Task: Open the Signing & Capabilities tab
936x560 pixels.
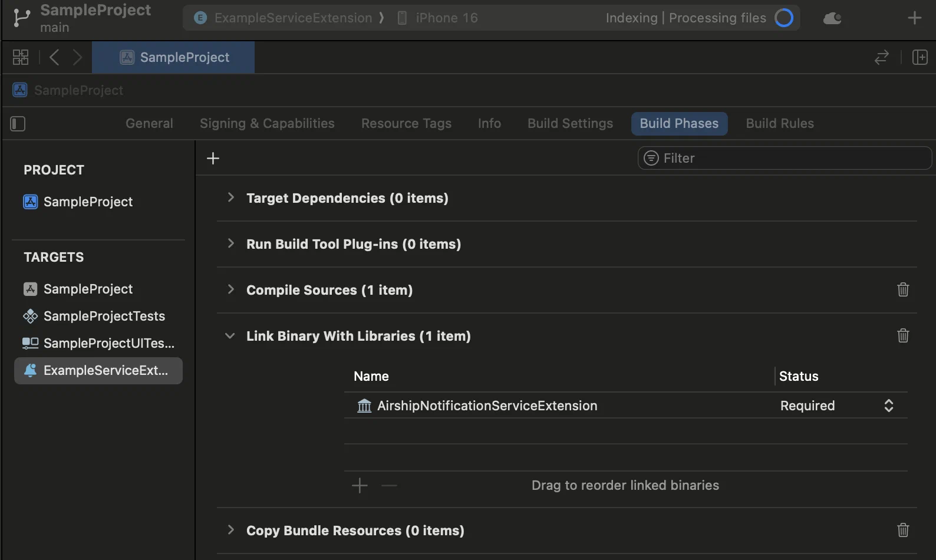Action: coord(267,124)
